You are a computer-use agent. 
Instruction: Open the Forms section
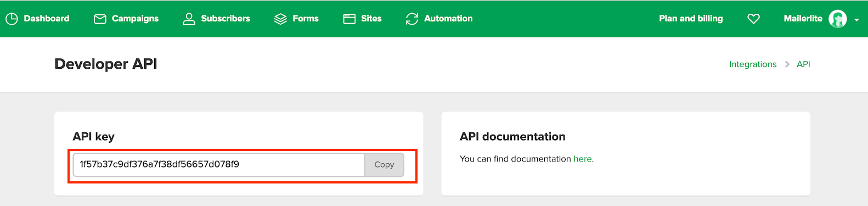click(306, 19)
